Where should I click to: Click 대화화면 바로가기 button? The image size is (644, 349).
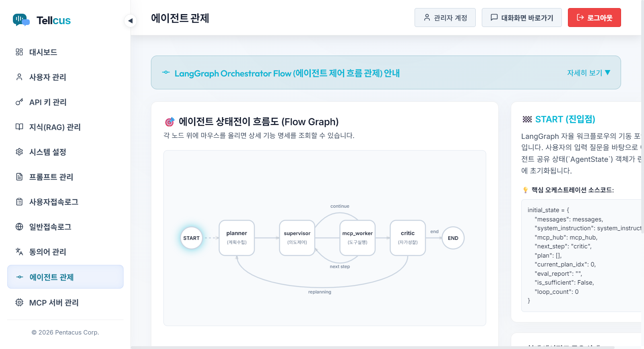coord(522,17)
